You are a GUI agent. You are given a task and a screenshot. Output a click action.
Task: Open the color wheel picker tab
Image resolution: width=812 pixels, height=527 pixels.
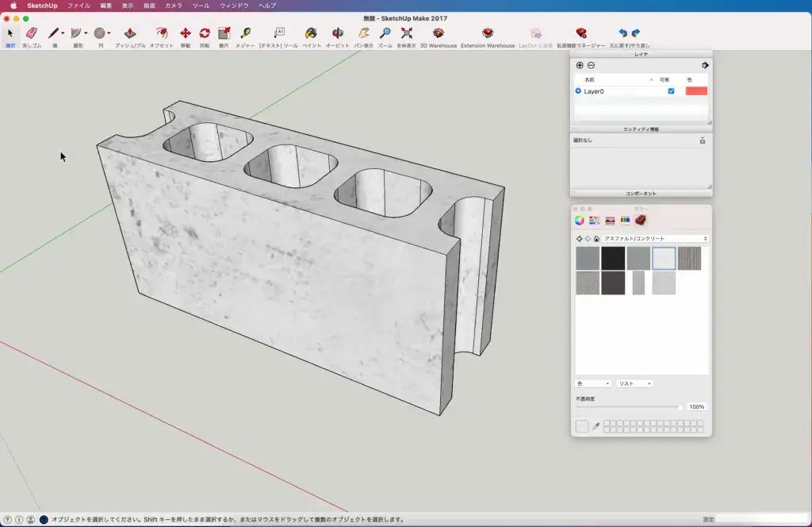pos(580,220)
